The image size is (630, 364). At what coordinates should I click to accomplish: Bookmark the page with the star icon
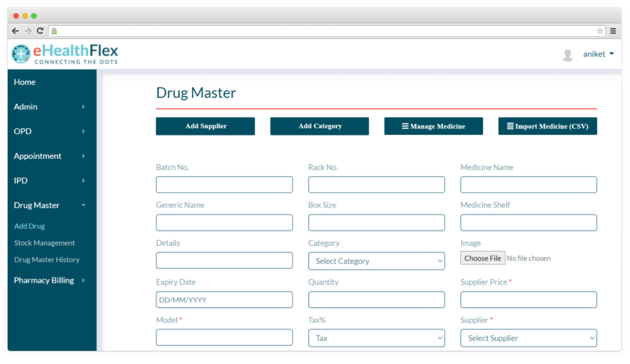(x=600, y=31)
